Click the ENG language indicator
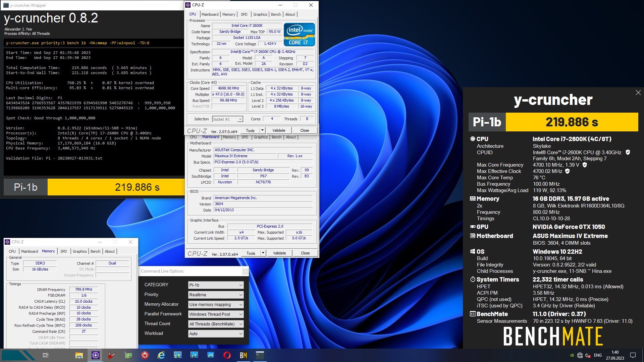 [598, 355]
